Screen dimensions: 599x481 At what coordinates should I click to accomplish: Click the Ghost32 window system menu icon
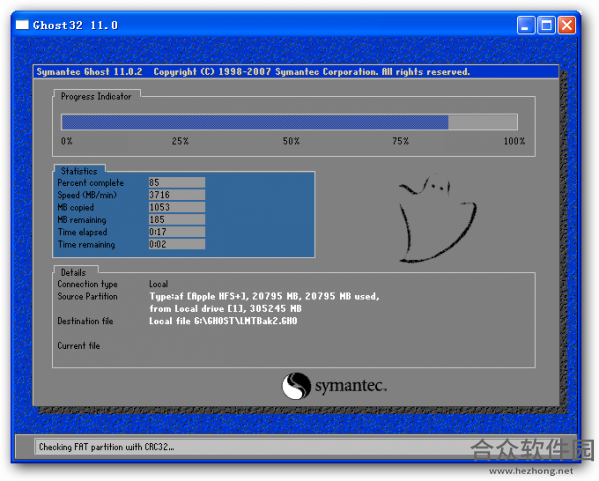pyautogui.click(x=22, y=25)
